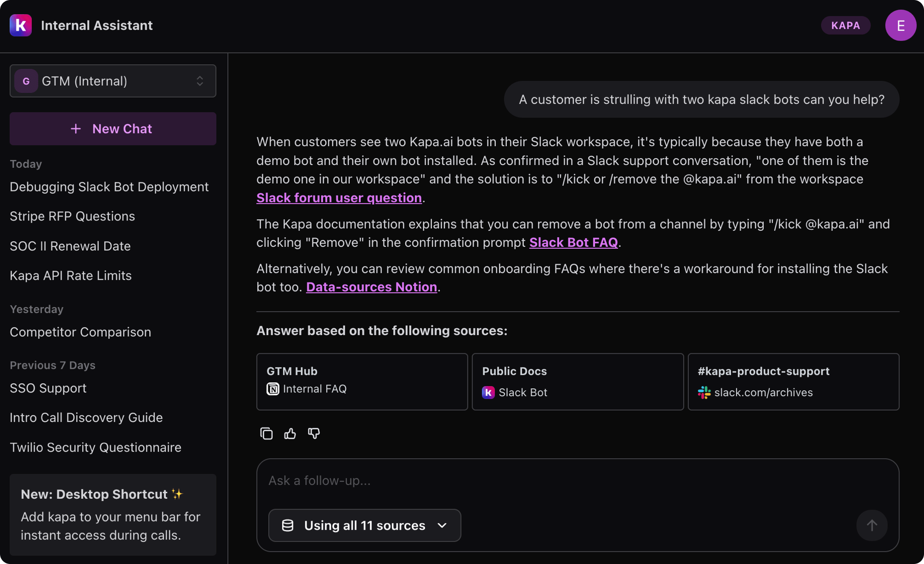Open Competitor Comparison chat
The image size is (924, 564).
pyautogui.click(x=80, y=332)
